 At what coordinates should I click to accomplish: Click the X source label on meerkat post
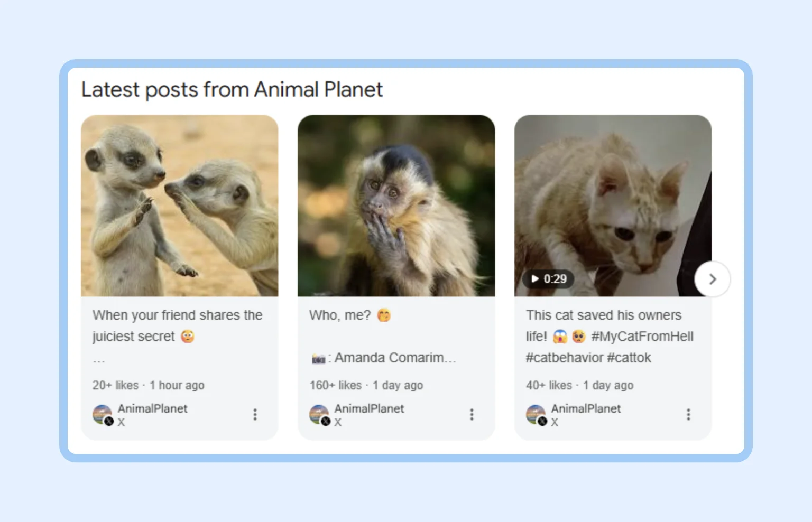121,422
